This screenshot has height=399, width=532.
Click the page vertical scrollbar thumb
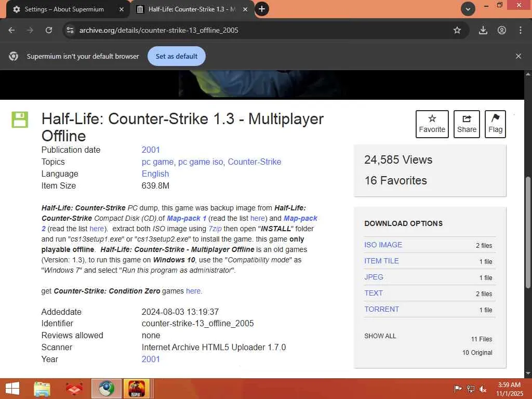528,233
